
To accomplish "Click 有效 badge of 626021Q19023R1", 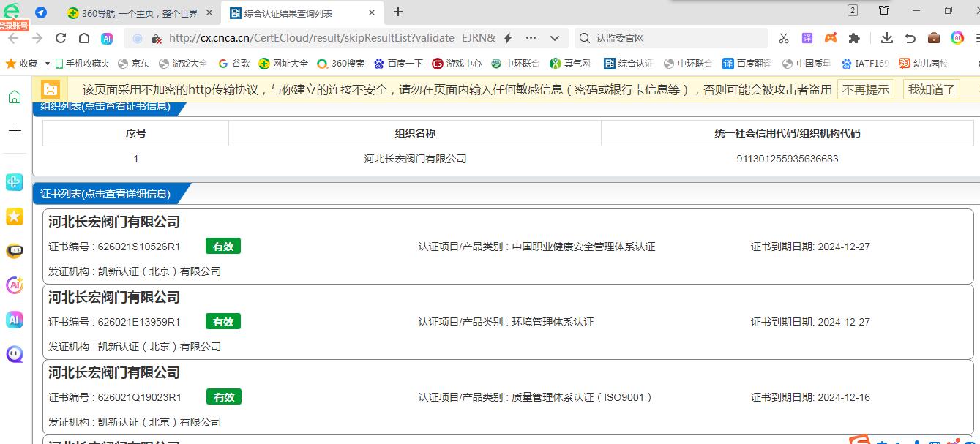I will [224, 397].
